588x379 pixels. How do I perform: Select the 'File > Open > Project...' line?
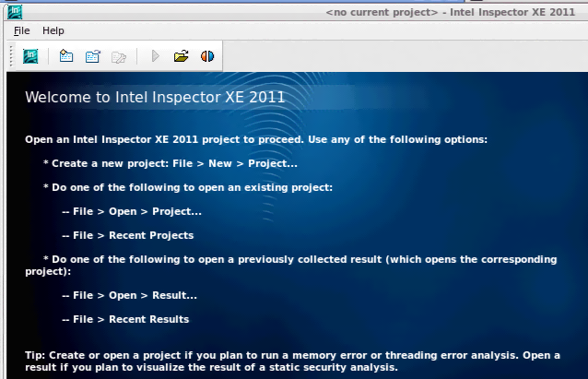pos(132,211)
